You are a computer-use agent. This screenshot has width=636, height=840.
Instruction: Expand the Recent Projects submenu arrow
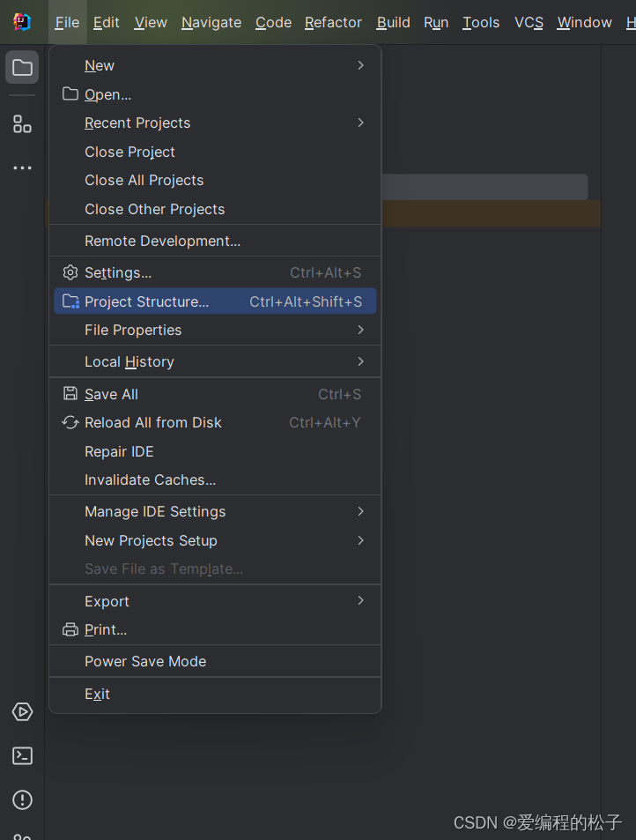361,123
